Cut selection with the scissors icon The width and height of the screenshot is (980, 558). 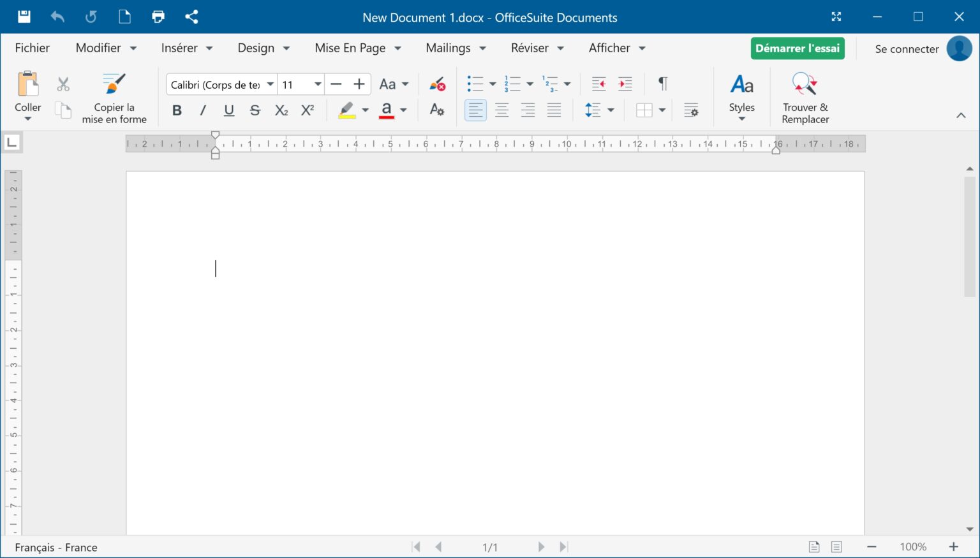pos(63,84)
